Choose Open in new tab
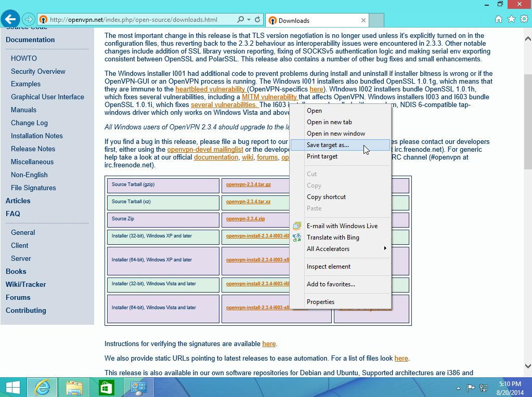This screenshot has width=532, height=397. (341, 122)
